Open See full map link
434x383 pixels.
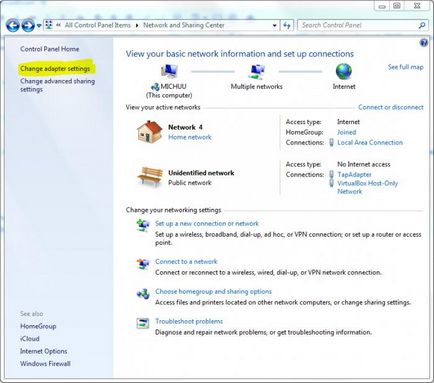(x=406, y=67)
